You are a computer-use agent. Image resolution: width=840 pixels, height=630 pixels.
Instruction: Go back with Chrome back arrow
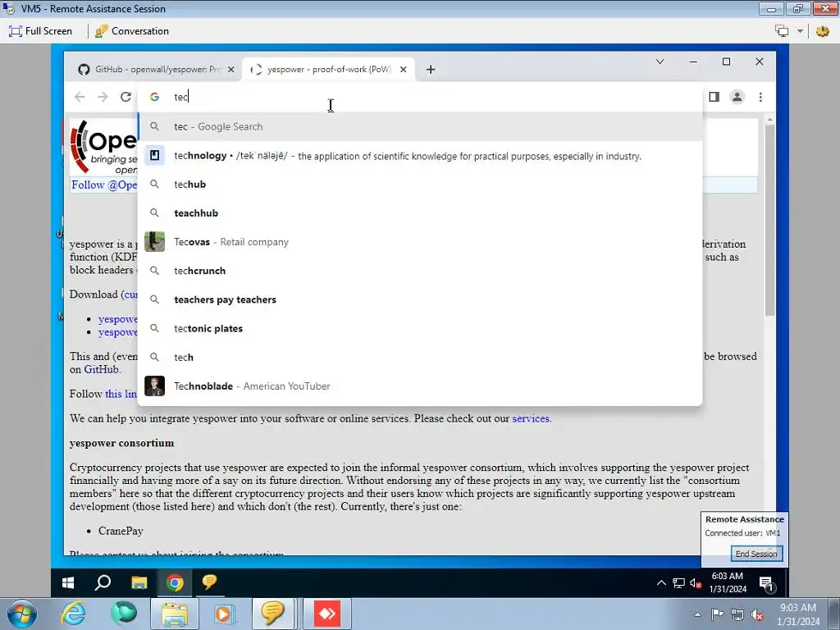[x=80, y=97]
